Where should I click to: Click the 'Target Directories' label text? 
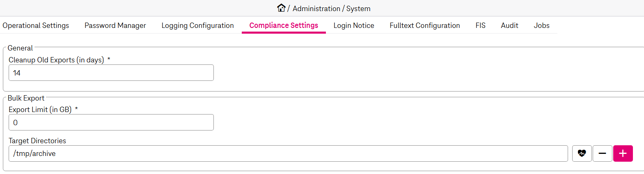click(x=37, y=141)
